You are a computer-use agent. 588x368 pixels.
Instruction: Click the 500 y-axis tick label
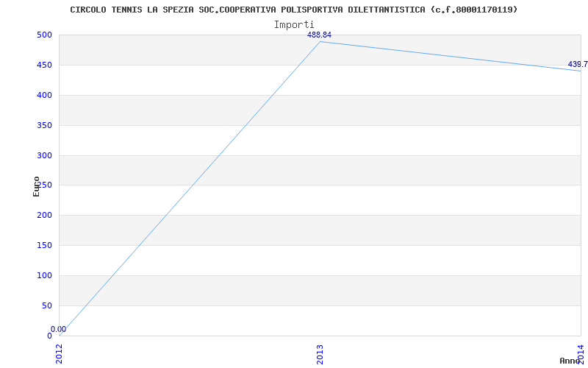44,35
